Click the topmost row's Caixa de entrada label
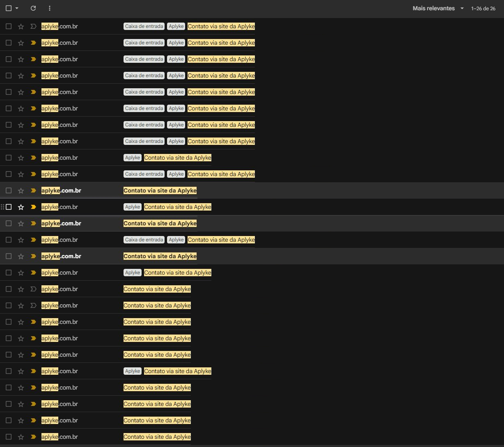 pyautogui.click(x=144, y=26)
